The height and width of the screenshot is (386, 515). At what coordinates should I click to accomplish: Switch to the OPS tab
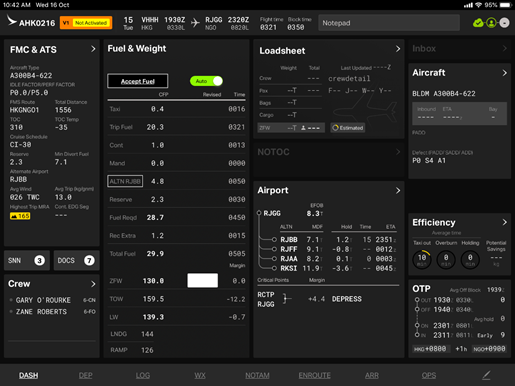[x=429, y=375]
